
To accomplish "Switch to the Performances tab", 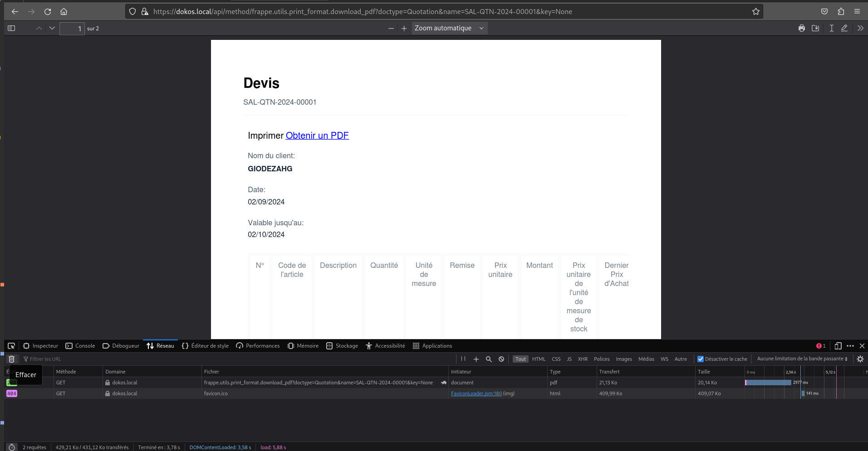I will click(x=258, y=346).
